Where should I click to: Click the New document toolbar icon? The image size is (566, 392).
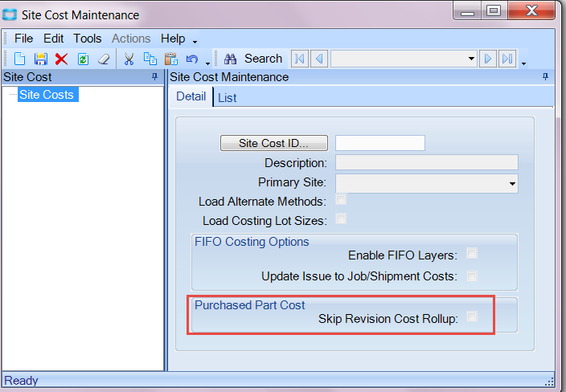pos(19,59)
